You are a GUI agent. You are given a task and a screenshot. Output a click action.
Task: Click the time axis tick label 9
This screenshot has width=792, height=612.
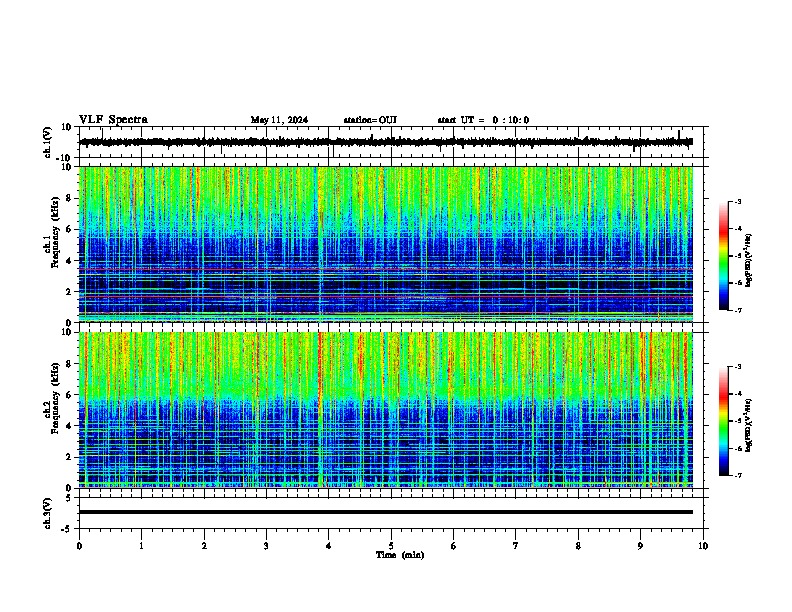tap(640, 546)
